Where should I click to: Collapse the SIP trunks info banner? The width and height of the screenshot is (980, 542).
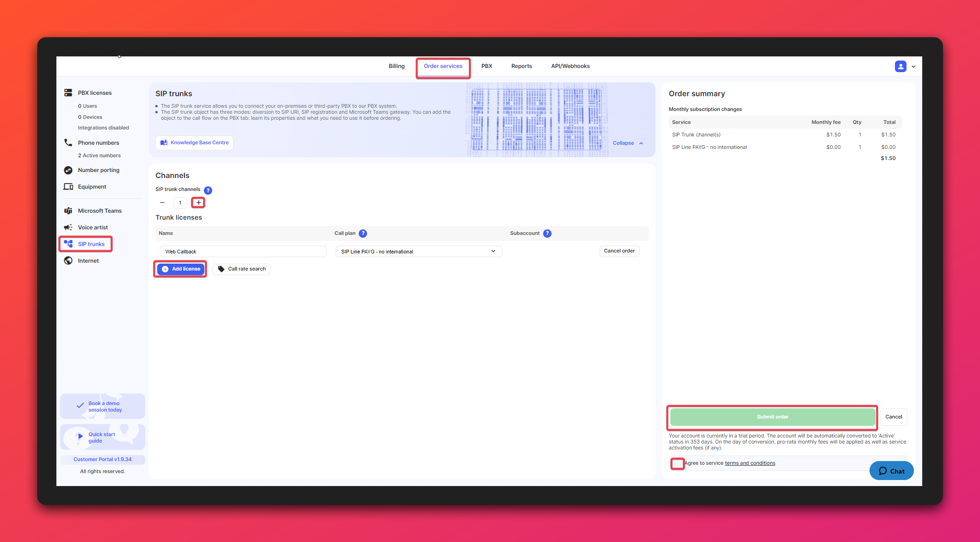pyautogui.click(x=628, y=143)
